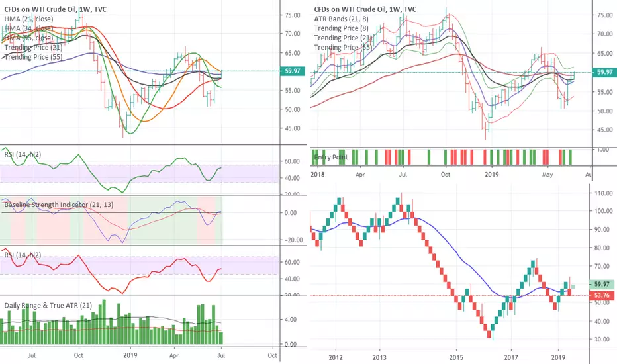The height and width of the screenshot is (364, 617).
Task: Click Trending Price (55) in the ATR Bands chart
Action: (x=343, y=47)
